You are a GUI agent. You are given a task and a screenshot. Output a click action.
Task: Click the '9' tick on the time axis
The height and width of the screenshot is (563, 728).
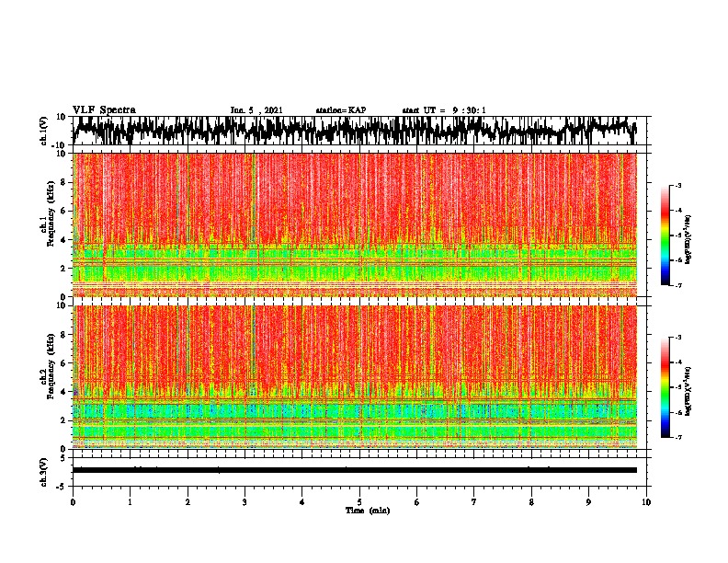[x=588, y=502]
